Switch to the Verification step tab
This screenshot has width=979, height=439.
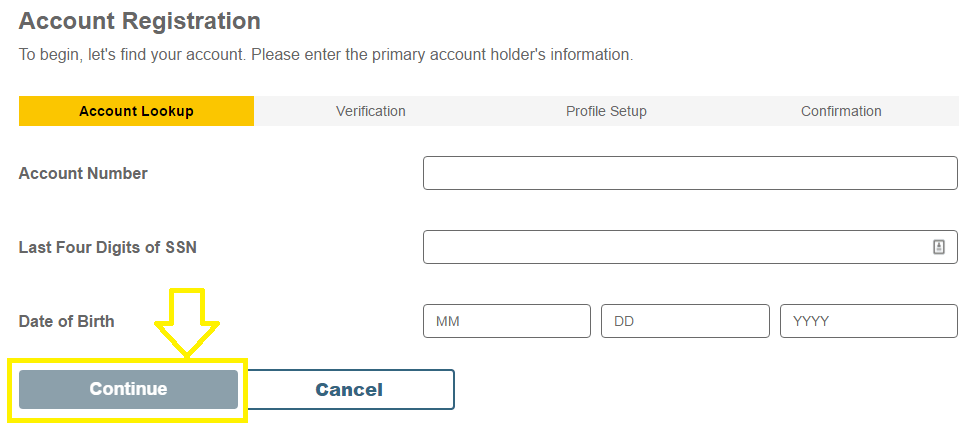pos(371,111)
